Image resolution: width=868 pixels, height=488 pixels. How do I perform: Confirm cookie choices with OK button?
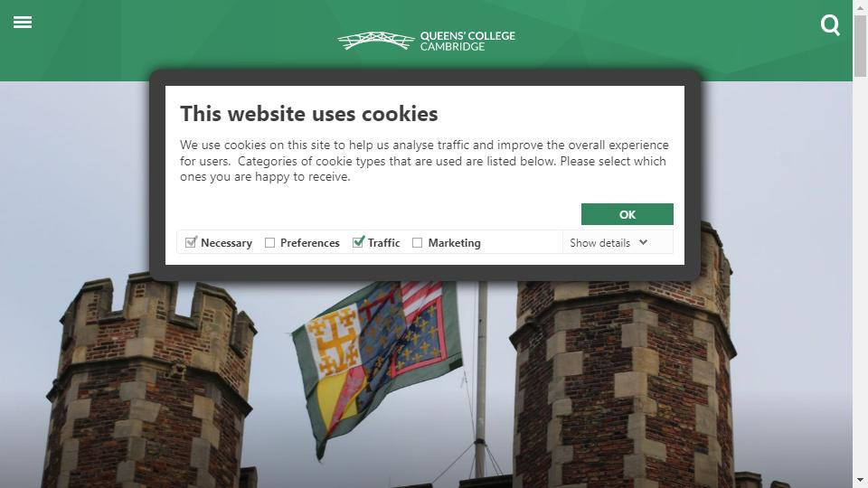click(627, 214)
